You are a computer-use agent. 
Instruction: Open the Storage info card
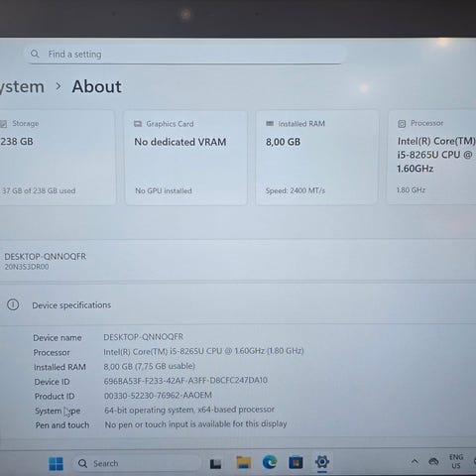point(58,158)
